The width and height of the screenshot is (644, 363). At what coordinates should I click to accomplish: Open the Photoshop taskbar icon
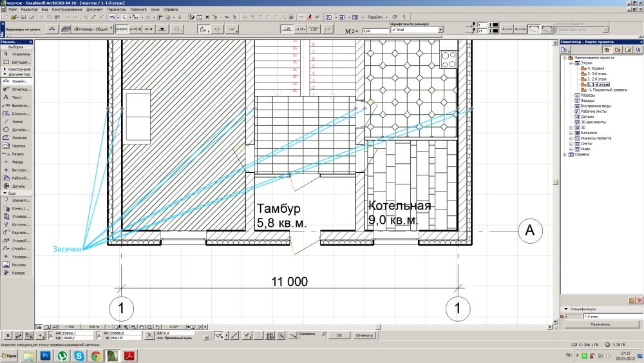point(45,356)
